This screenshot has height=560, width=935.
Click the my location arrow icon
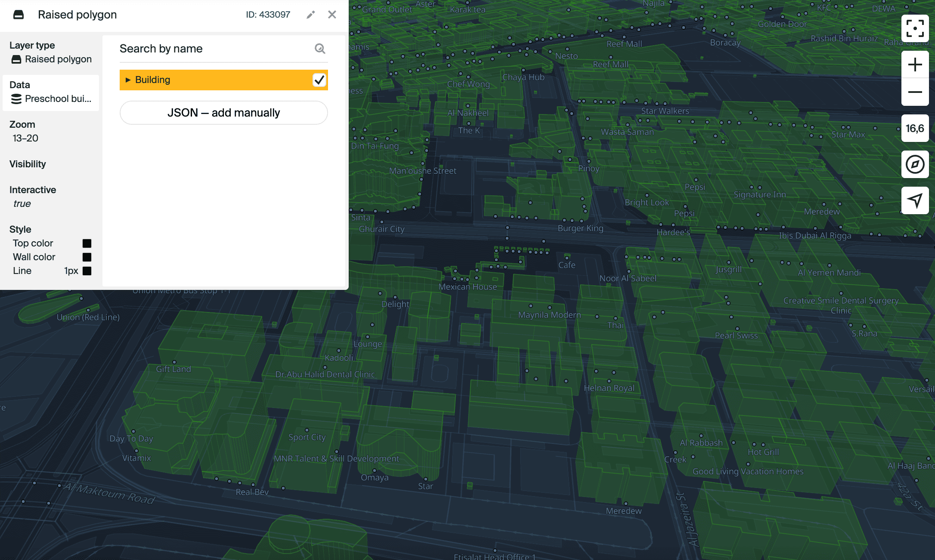tap(915, 200)
